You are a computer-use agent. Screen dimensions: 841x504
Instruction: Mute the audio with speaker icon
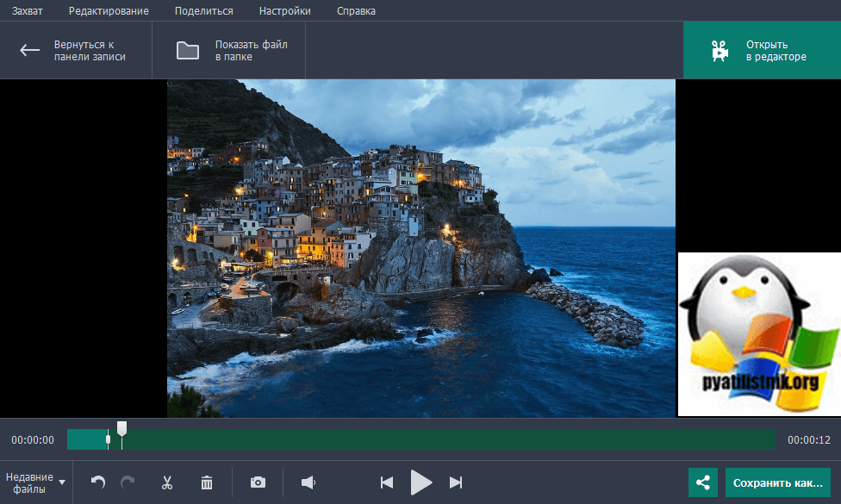(308, 483)
